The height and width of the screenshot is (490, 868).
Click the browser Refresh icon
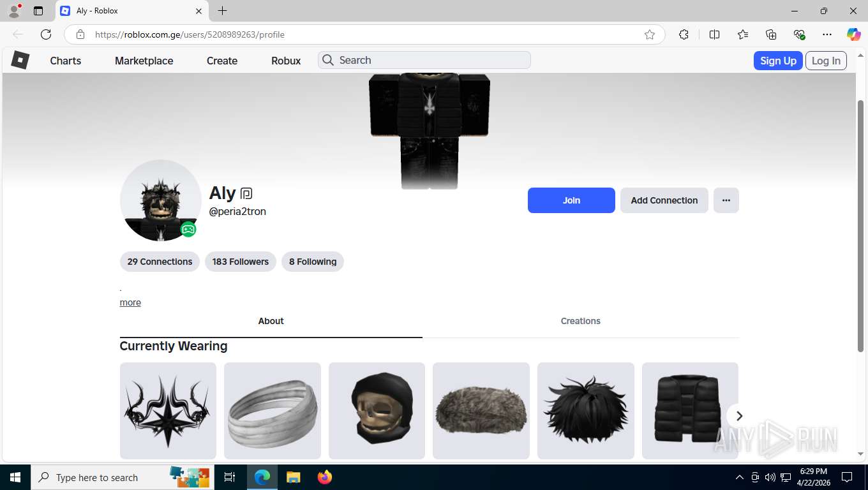coord(46,34)
